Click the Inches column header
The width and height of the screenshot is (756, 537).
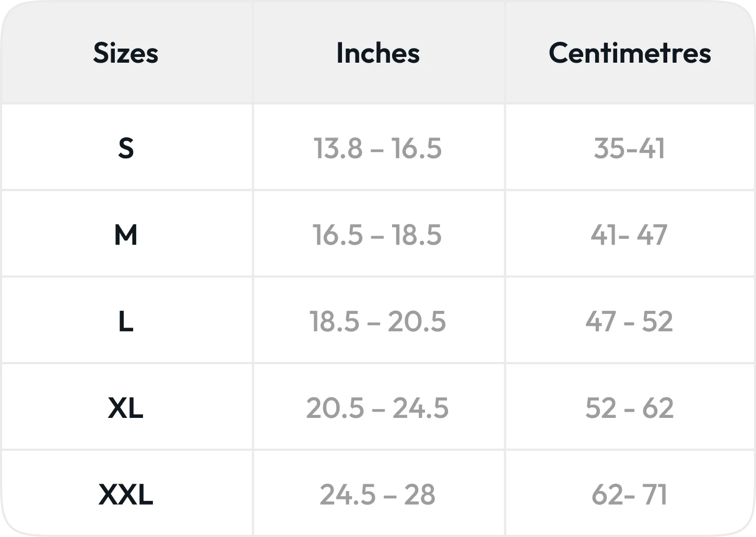point(378,53)
